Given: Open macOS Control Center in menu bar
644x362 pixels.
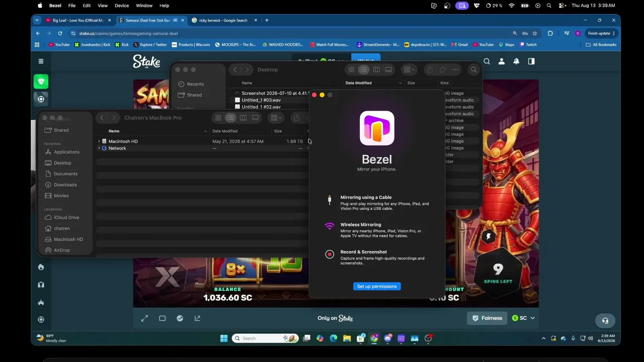Looking at the screenshot, I should pos(562,6).
